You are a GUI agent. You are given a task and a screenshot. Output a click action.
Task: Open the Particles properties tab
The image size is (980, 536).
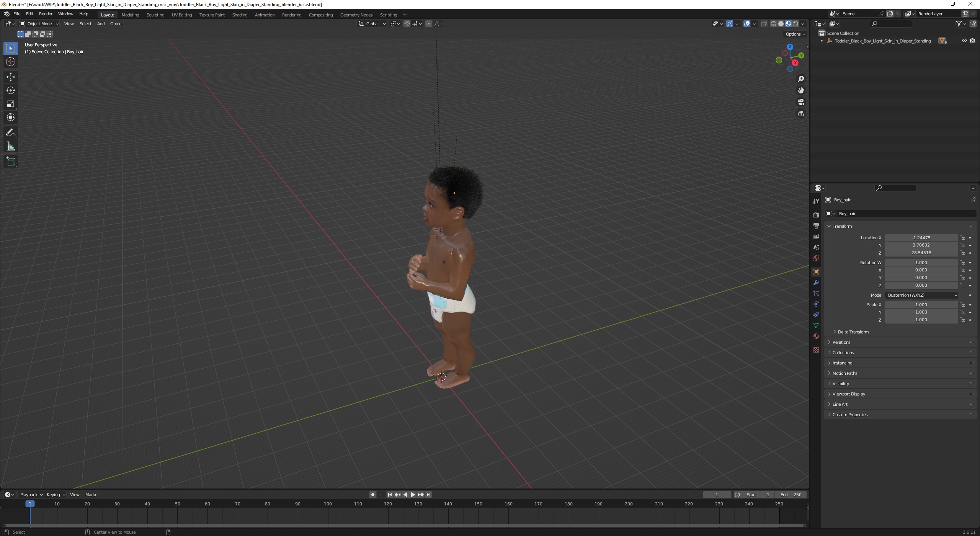click(x=816, y=293)
